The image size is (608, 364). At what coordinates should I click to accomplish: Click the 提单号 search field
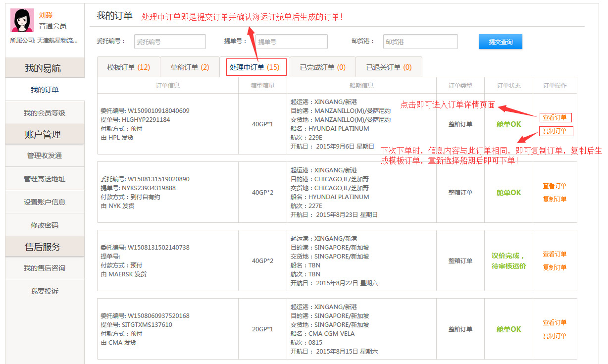(292, 42)
